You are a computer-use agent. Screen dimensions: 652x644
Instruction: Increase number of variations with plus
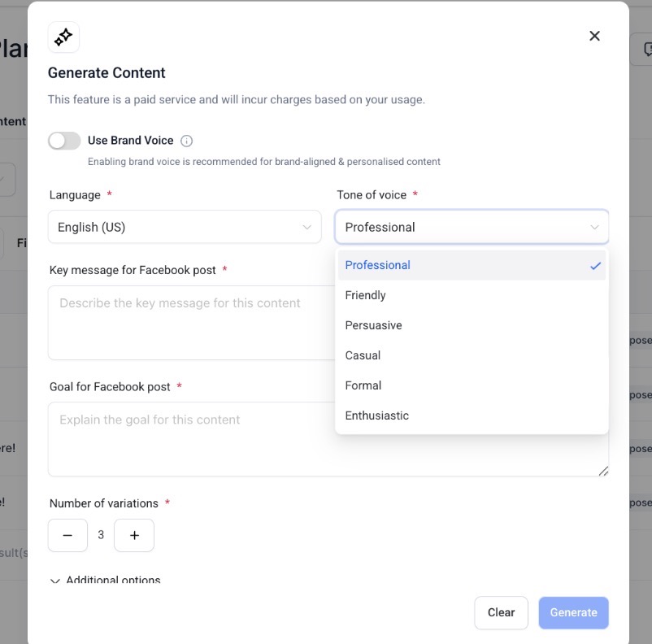click(x=134, y=535)
